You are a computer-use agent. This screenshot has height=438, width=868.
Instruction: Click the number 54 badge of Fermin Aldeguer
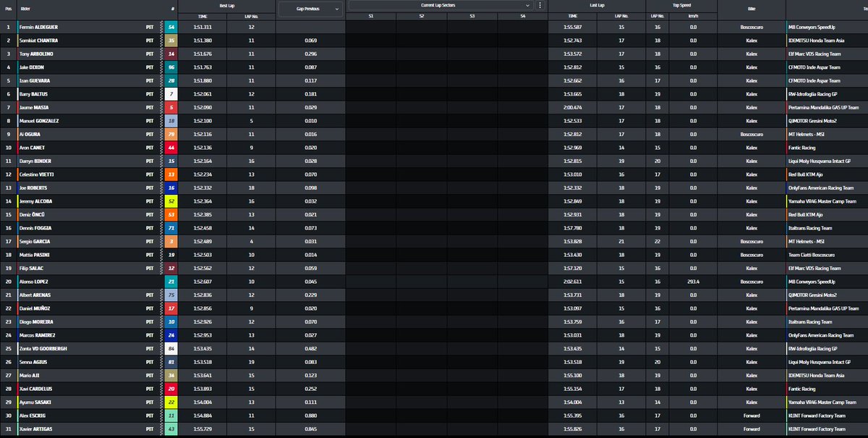[171, 27]
